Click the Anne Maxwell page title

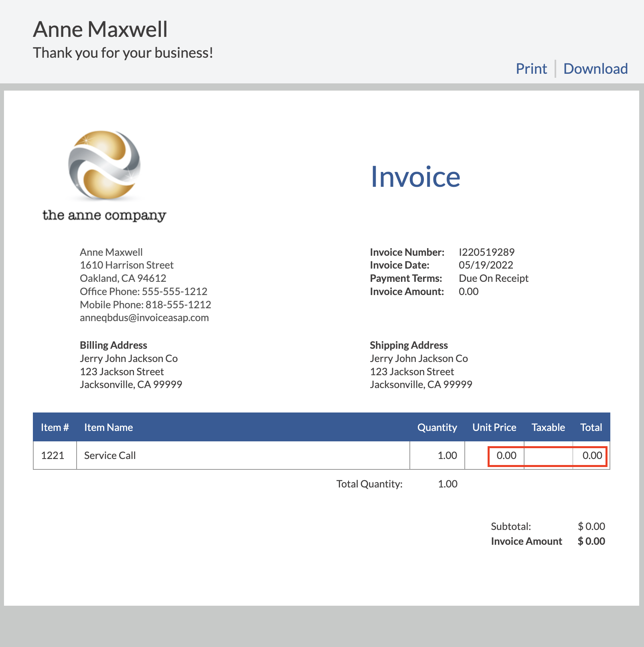[x=100, y=28]
